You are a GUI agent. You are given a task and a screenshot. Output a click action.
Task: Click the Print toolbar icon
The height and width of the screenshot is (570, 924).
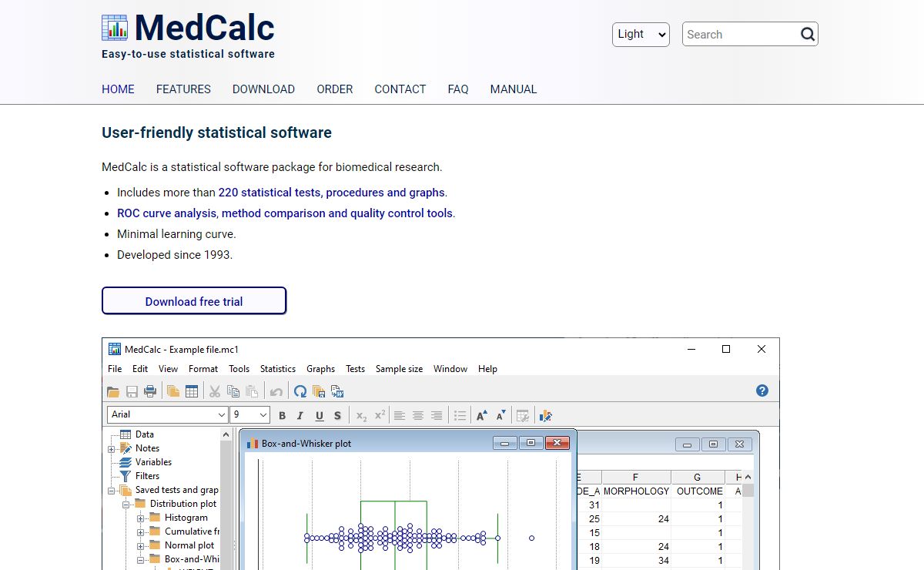coord(150,391)
